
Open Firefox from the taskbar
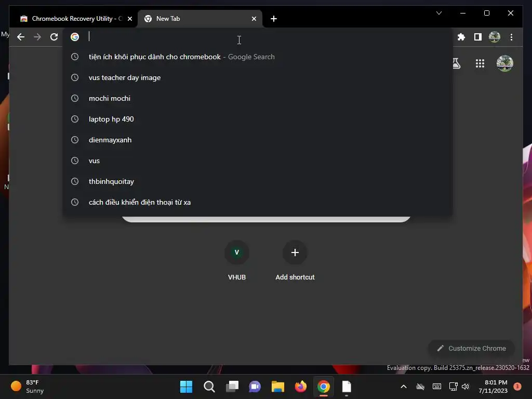pyautogui.click(x=301, y=387)
